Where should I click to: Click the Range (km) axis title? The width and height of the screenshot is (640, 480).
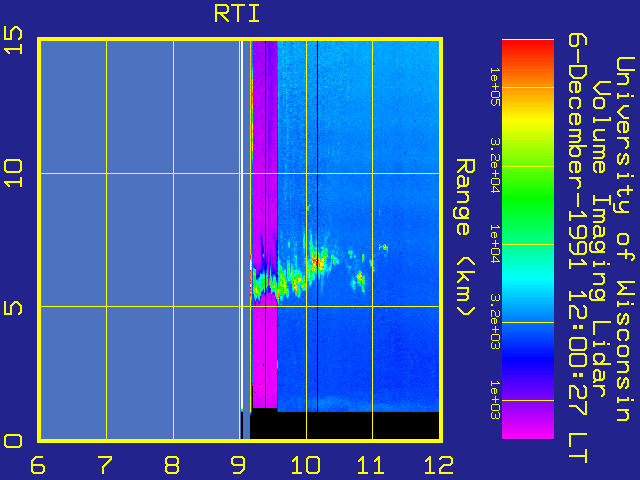465,238
